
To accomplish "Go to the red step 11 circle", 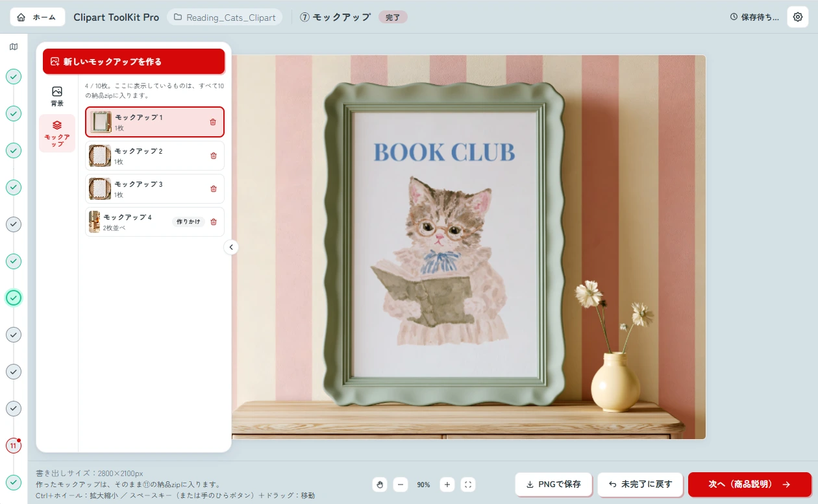I will [x=14, y=446].
